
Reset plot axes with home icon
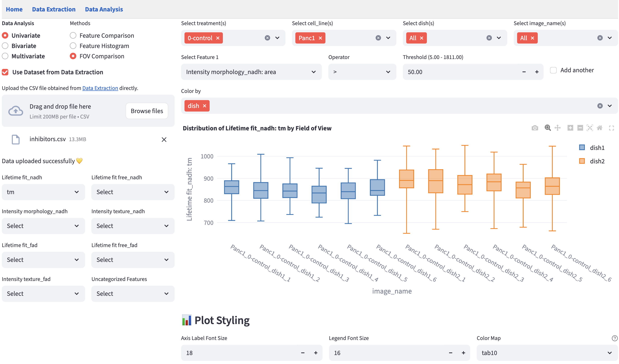[600, 128]
